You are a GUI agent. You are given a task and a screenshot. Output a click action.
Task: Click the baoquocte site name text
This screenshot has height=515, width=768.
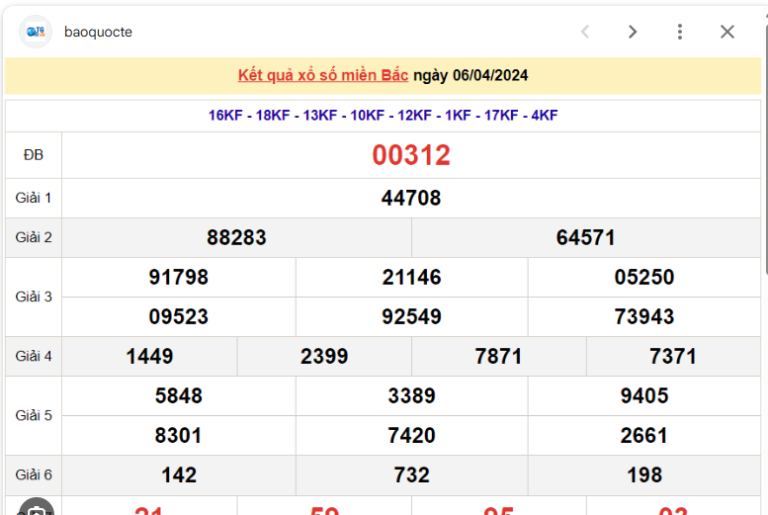pos(98,32)
